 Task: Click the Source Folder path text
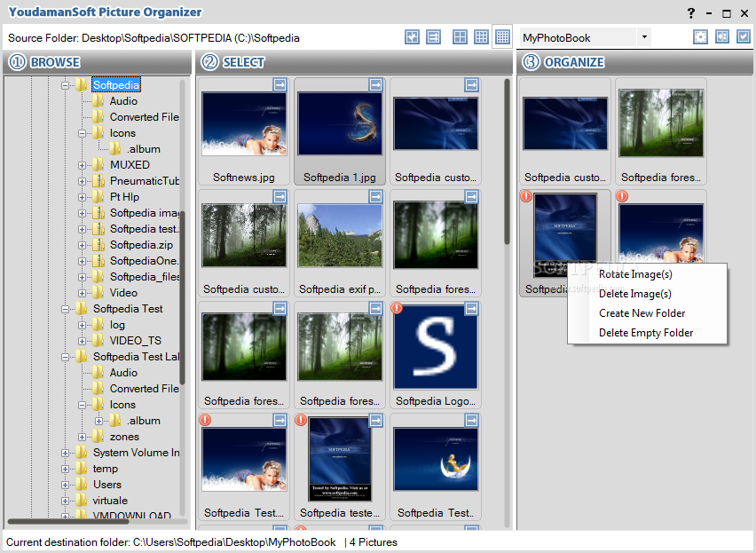pyautogui.click(x=154, y=37)
